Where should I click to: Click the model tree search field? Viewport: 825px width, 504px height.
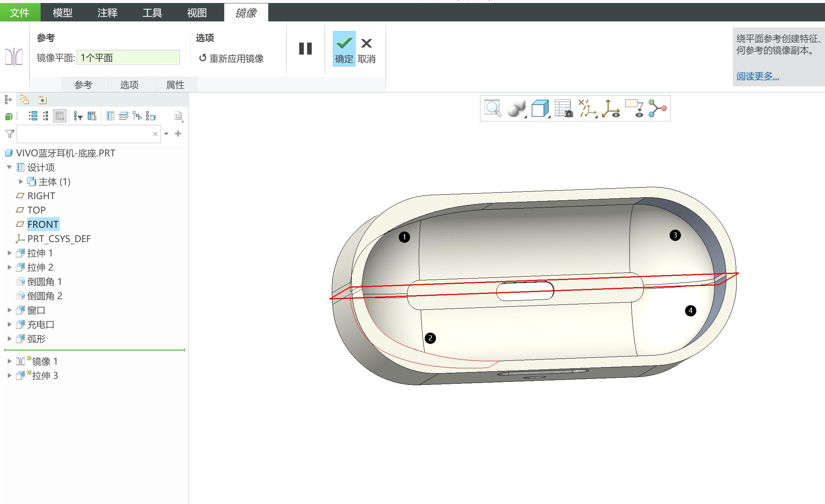coord(89,134)
